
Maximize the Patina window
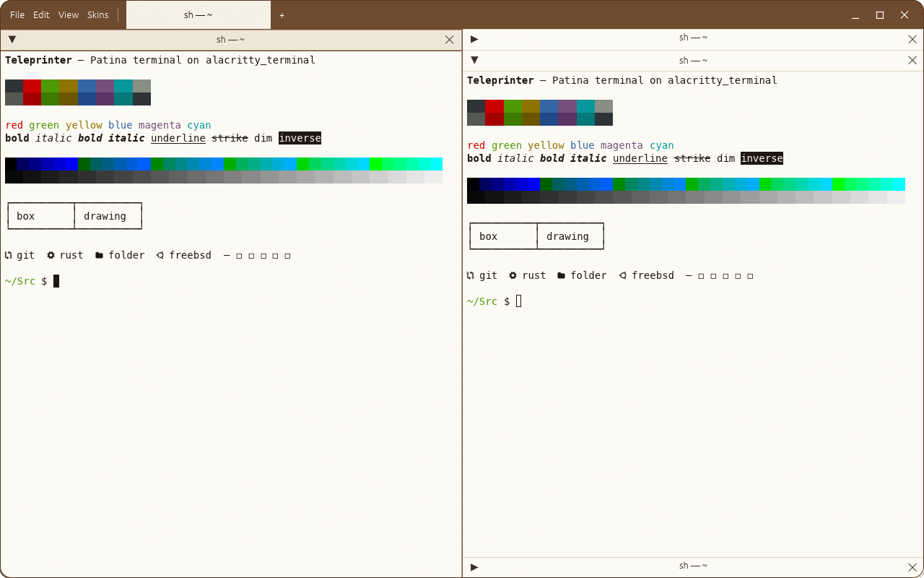click(x=880, y=14)
